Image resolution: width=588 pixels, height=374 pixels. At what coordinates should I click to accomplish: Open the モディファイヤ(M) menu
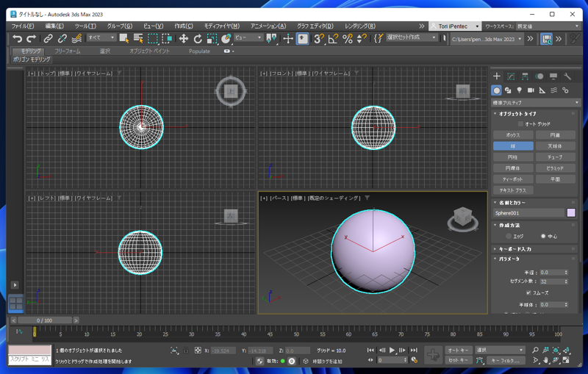coord(222,26)
